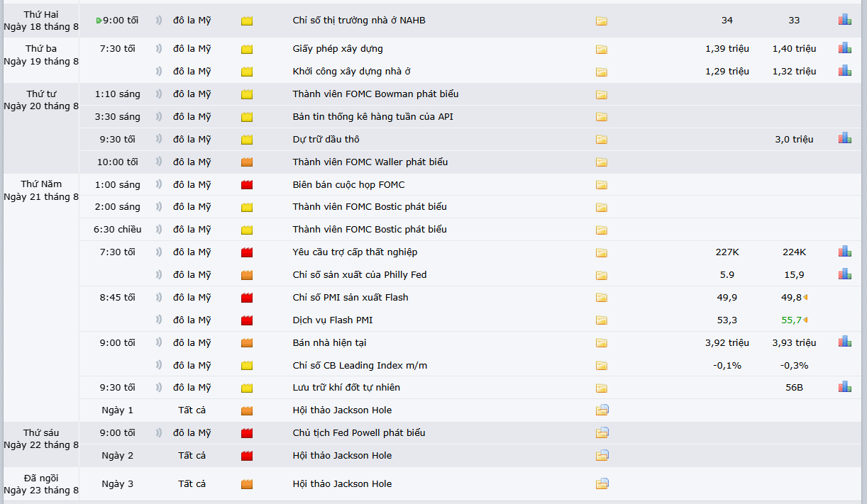Click yellow impact icon for Khởi công xây dựng nhà ở
The height and width of the screenshot is (504, 867).
[247, 72]
